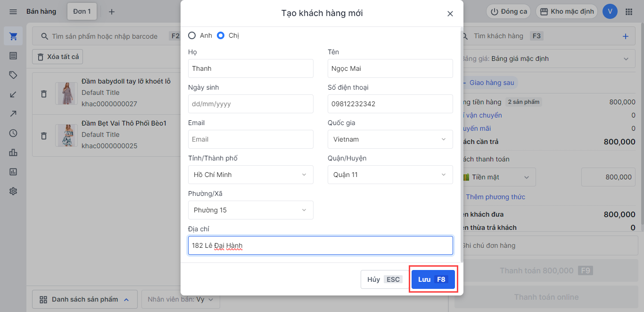The image size is (644, 312).
Task: Delete Đầm babydoll tay lỡ khoét lỗ item
Action: point(44,94)
